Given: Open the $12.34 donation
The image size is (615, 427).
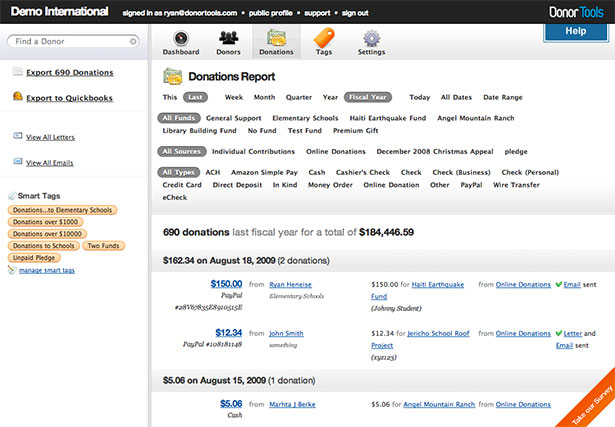Looking at the screenshot, I should click(x=229, y=333).
